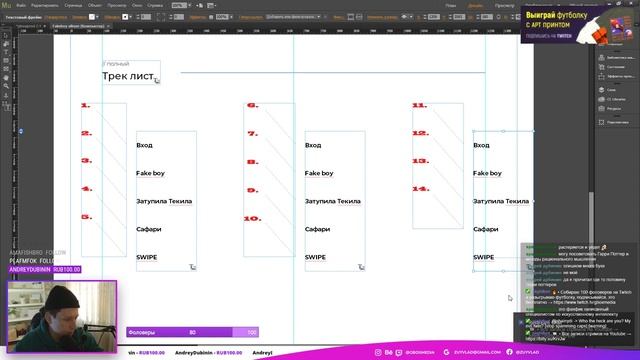
Task: Open the CC Libraries panel icon
Action: 601,99
